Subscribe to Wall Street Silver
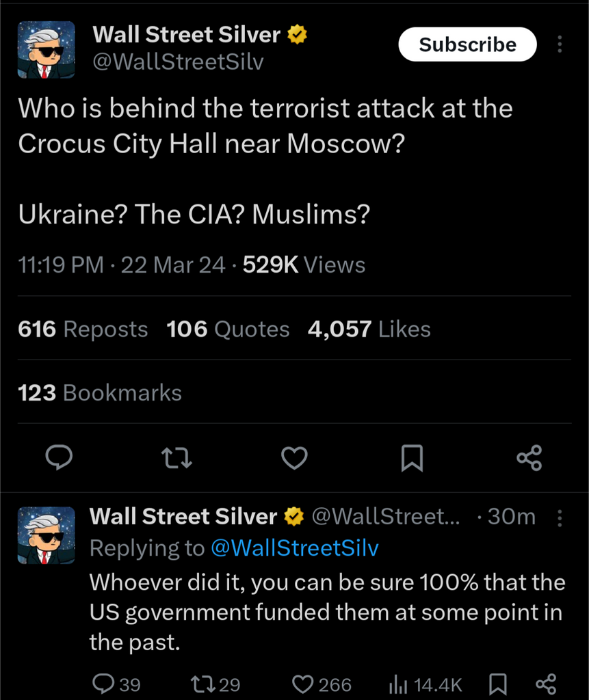 click(x=467, y=44)
